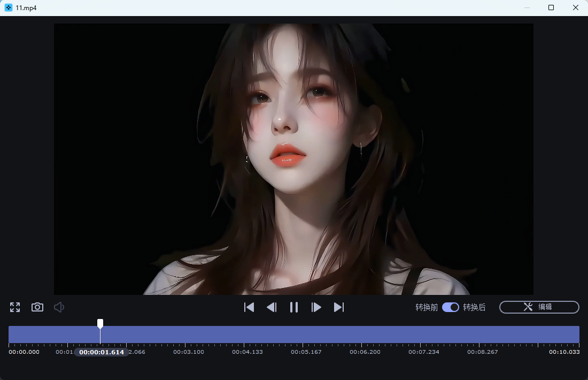Click the 转换后 label

pos(474,307)
